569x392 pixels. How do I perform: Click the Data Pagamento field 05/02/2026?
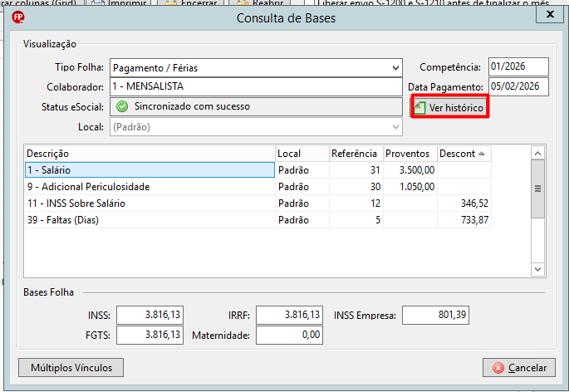518,86
